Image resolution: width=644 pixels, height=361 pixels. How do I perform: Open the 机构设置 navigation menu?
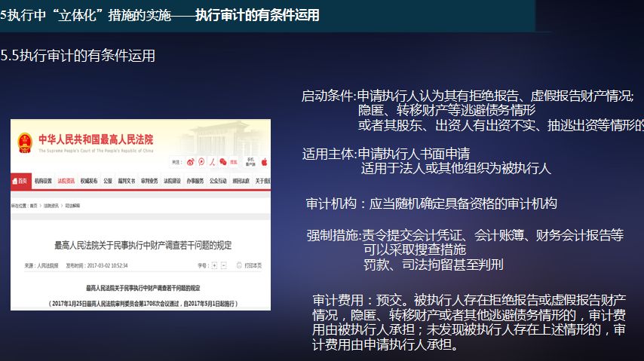coord(43,181)
